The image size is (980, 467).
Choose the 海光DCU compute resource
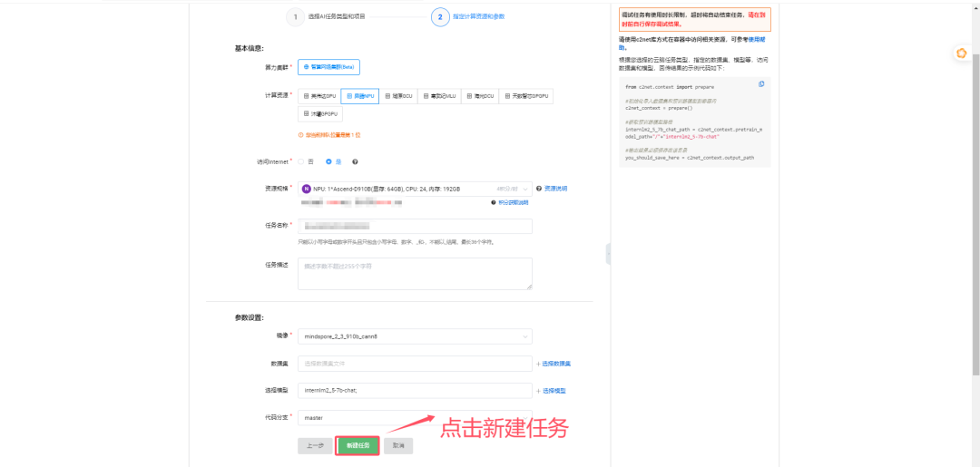480,96
